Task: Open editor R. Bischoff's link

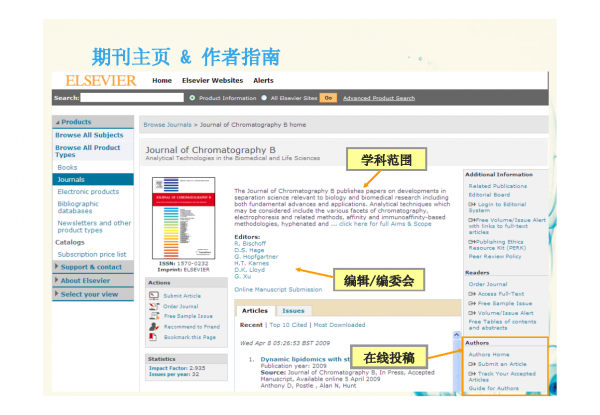Action: coord(250,244)
